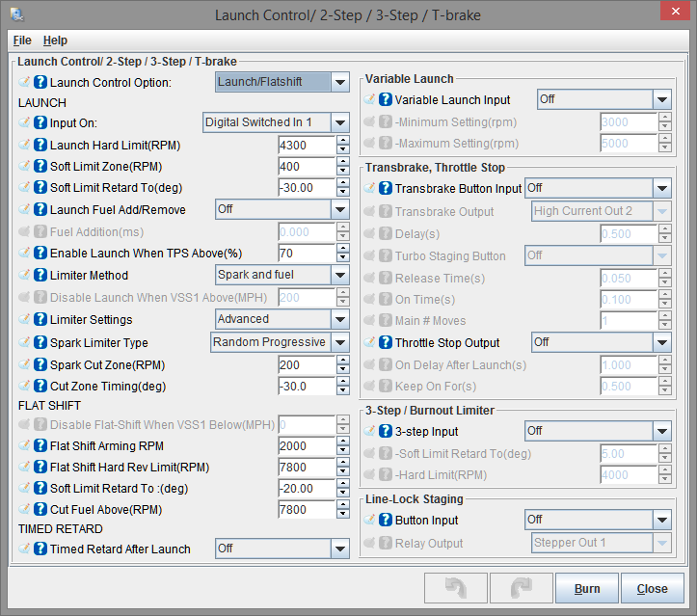Click the Burn button

click(x=586, y=589)
